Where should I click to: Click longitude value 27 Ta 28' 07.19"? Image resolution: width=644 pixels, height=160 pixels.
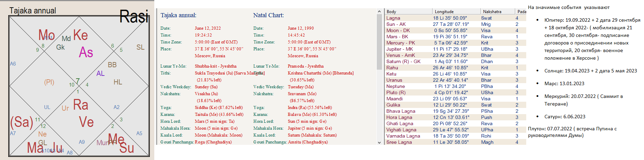point(451,24)
